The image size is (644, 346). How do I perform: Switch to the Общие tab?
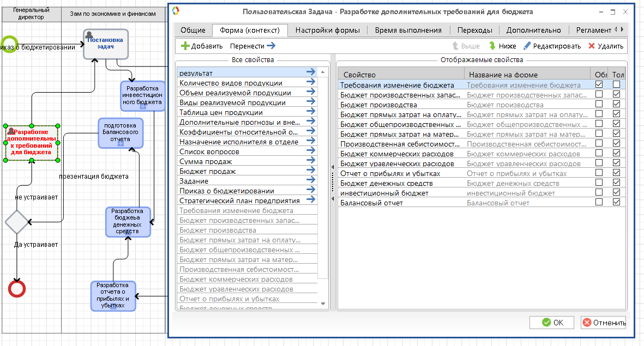tap(193, 30)
